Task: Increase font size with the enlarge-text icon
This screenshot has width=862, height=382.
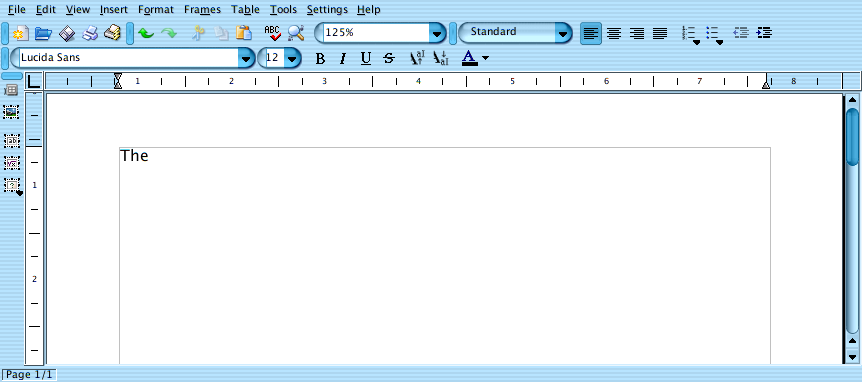Action: coord(418,58)
